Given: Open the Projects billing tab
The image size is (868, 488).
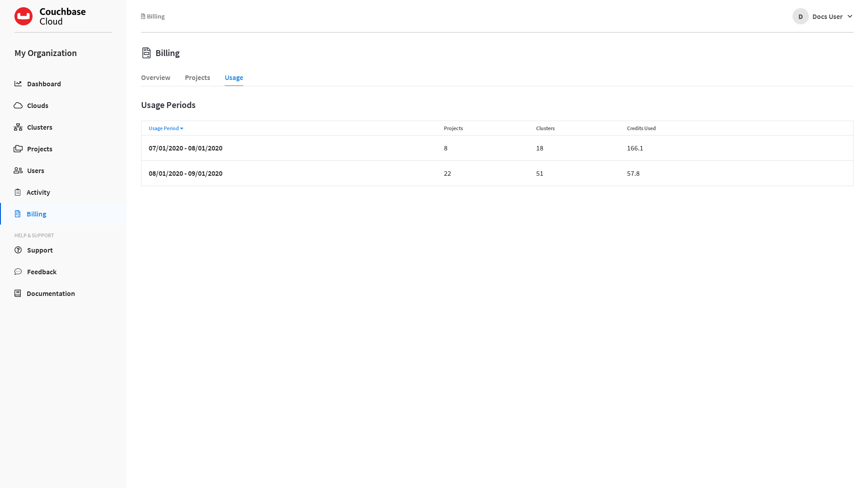Looking at the screenshot, I should point(197,77).
